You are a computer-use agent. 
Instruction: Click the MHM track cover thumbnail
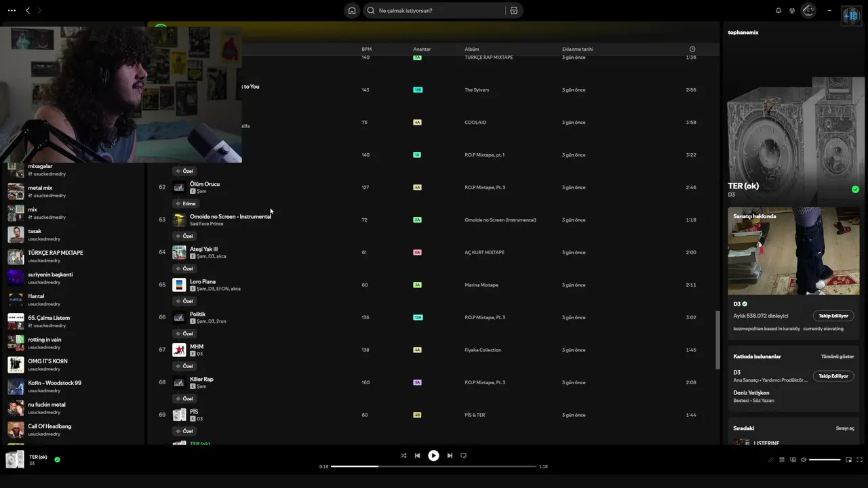(179, 350)
